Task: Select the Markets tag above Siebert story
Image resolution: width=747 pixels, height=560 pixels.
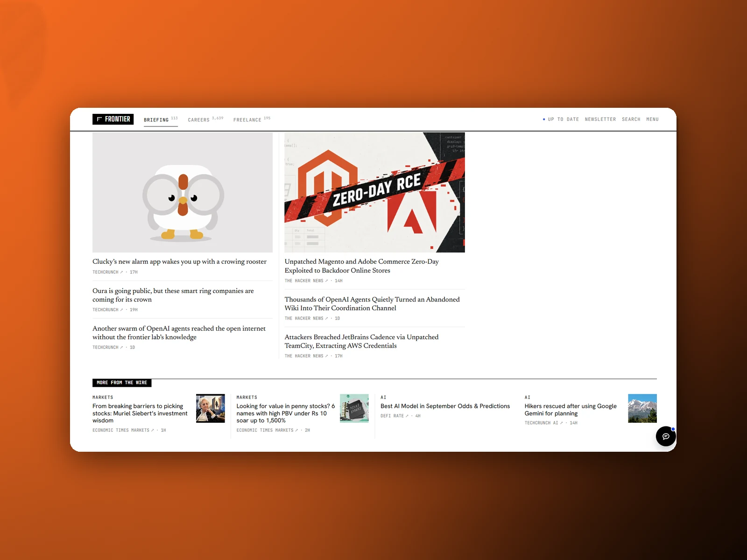Action: point(103,398)
